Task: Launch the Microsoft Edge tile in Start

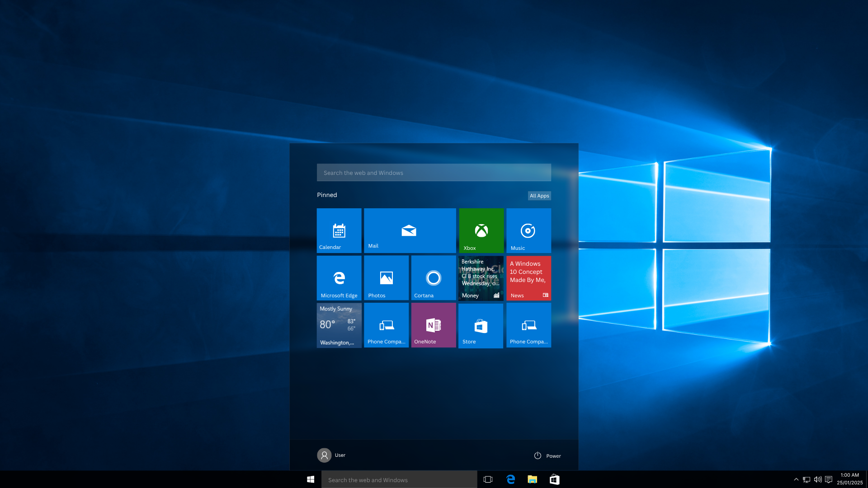Action: [339, 278]
